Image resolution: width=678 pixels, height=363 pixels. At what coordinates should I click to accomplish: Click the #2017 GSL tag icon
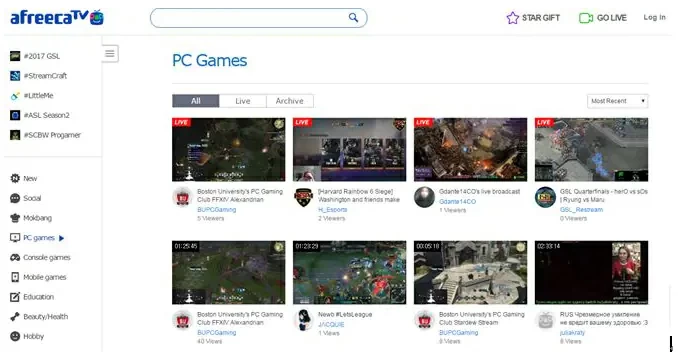(x=15, y=56)
